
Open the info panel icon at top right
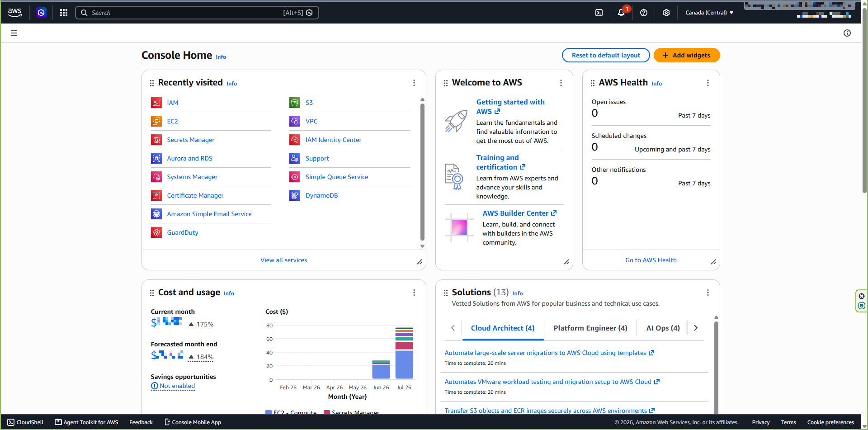click(x=847, y=33)
